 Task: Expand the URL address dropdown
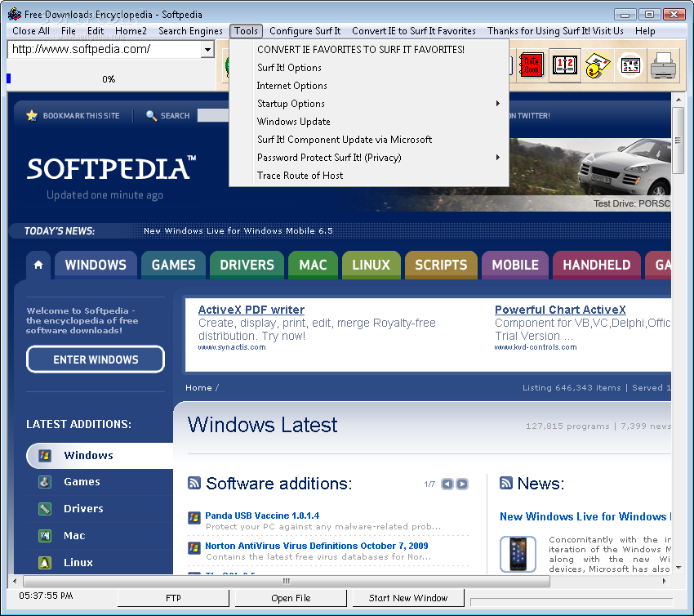207,49
